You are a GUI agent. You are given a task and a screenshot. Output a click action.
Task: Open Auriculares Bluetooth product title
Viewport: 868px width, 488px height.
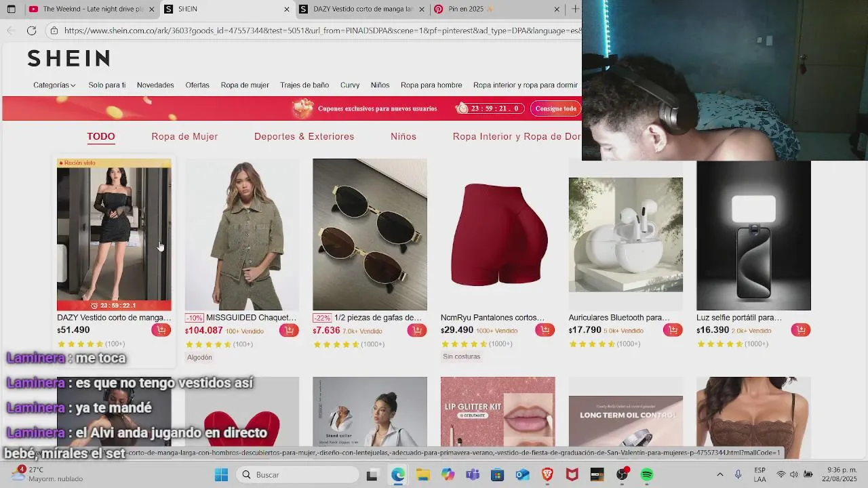(x=619, y=317)
